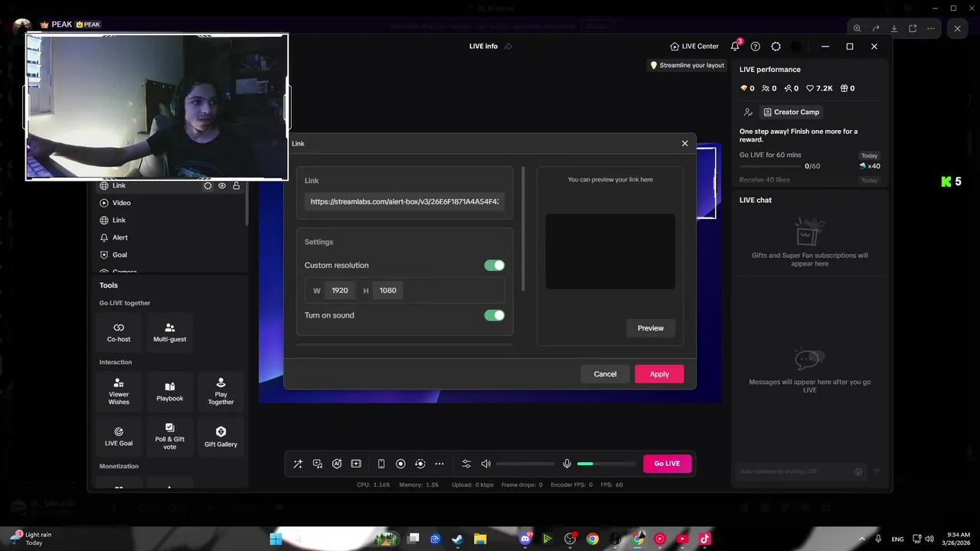Open the Playbook tool
Image resolution: width=980 pixels, height=551 pixels.
[x=170, y=391]
